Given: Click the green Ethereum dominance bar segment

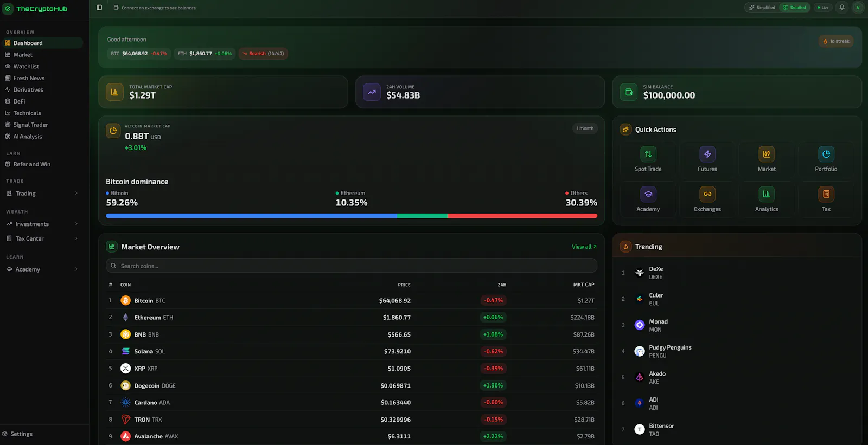Looking at the screenshot, I should pos(422,216).
